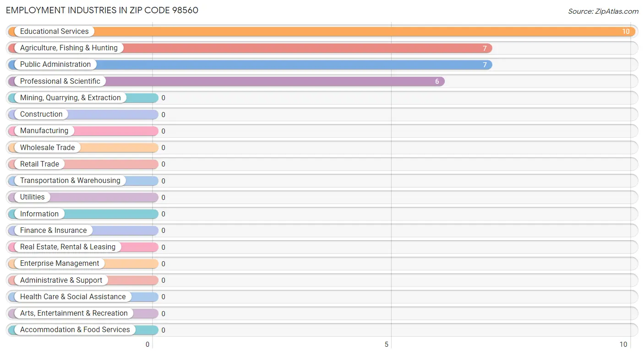Select the Arts, Entertainment & Recreation label
The image size is (644, 355).
point(74,313)
